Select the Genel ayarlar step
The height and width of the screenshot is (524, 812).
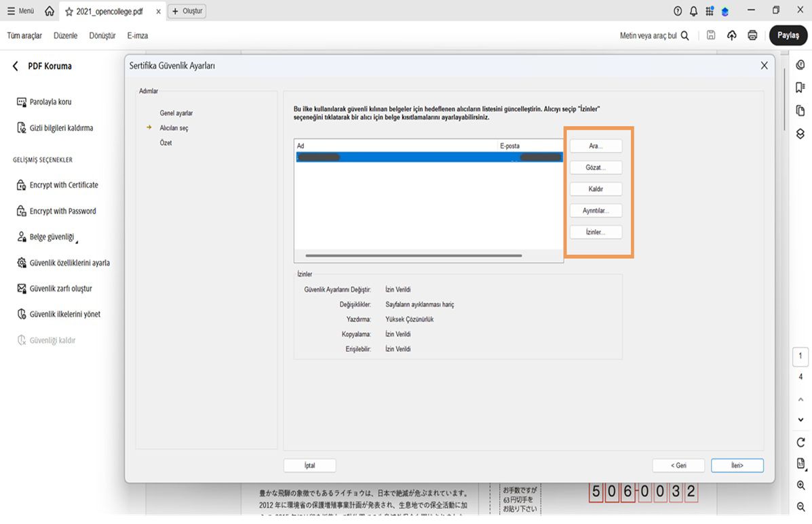176,113
